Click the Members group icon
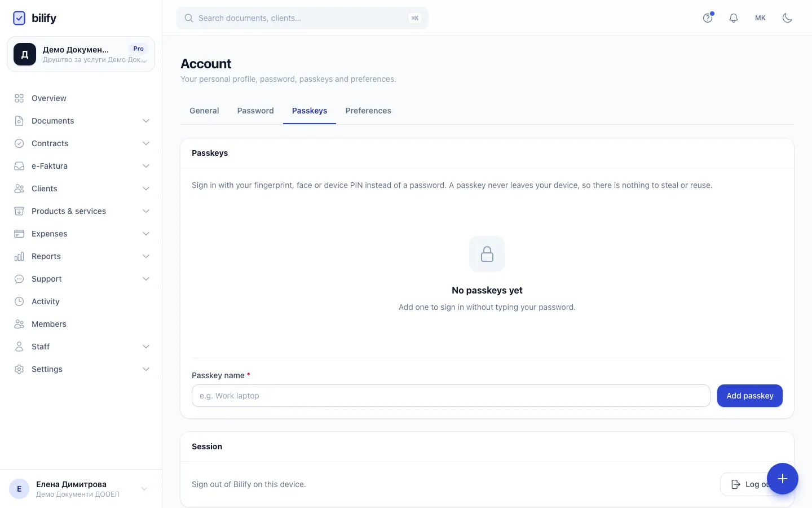The height and width of the screenshot is (508, 812). click(19, 324)
